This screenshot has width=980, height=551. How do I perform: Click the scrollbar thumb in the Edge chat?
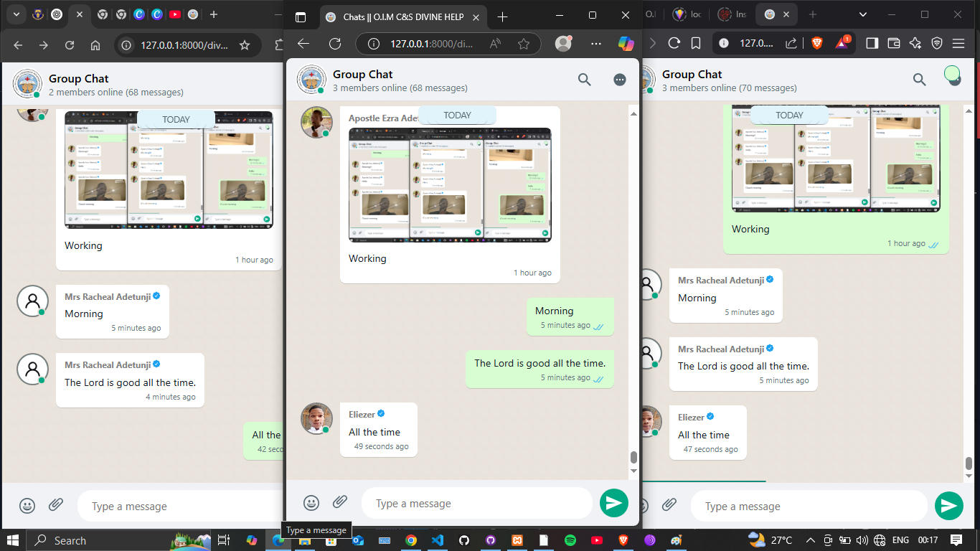(633, 457)
